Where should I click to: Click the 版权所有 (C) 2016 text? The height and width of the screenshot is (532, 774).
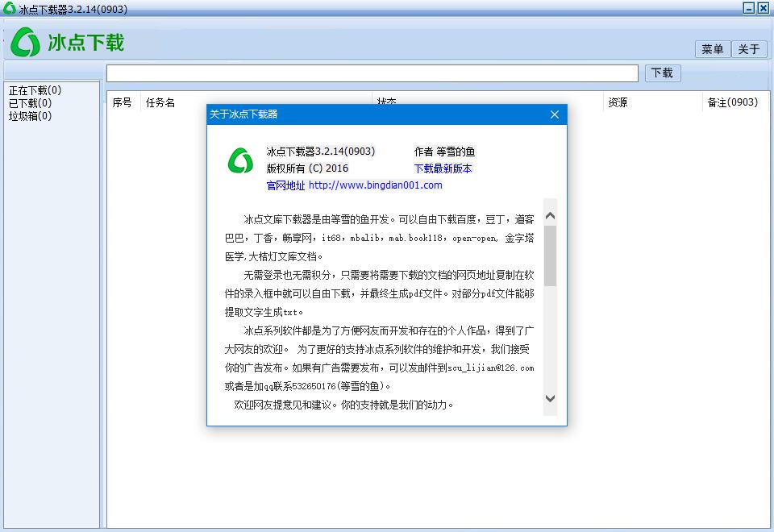307,168
